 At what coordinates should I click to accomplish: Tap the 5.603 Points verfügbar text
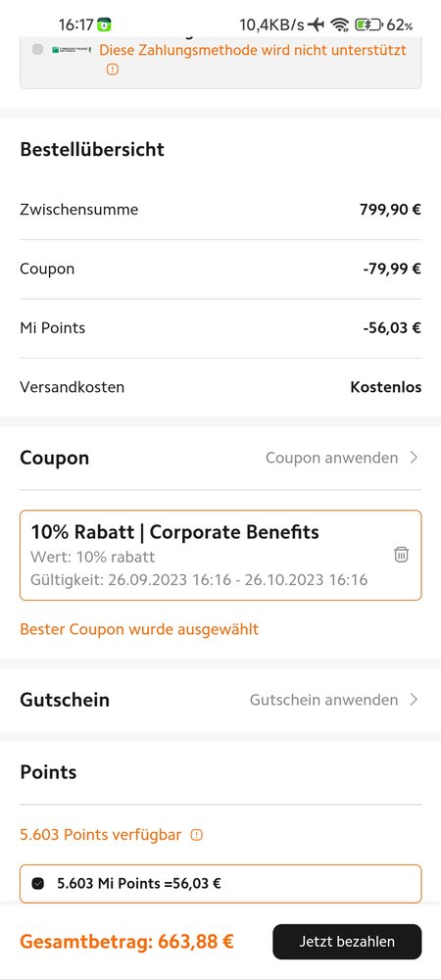tap(101, 835)
